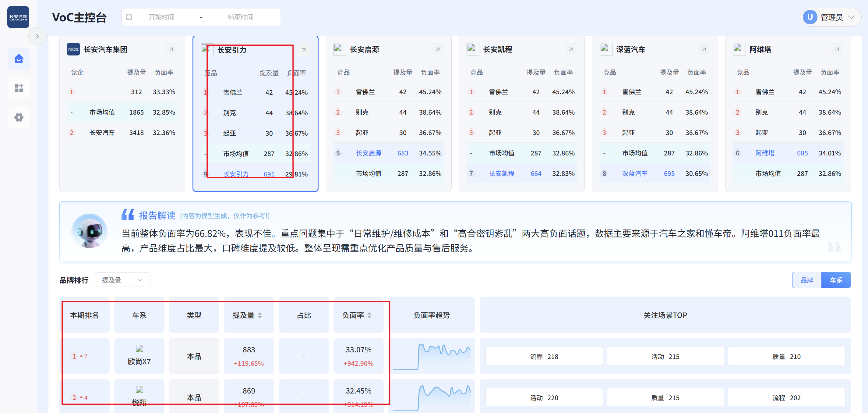Click the 长安汽车 row with 3418 mentions
This screenshot has width=868, height=413.
[x=122, y=133]
